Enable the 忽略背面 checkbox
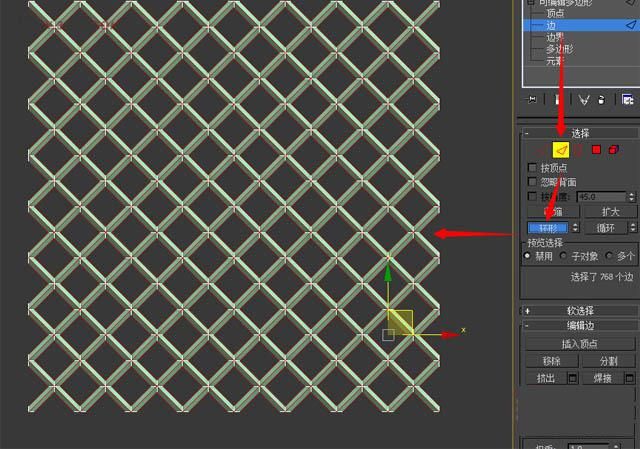 click(x=532, y=182)
